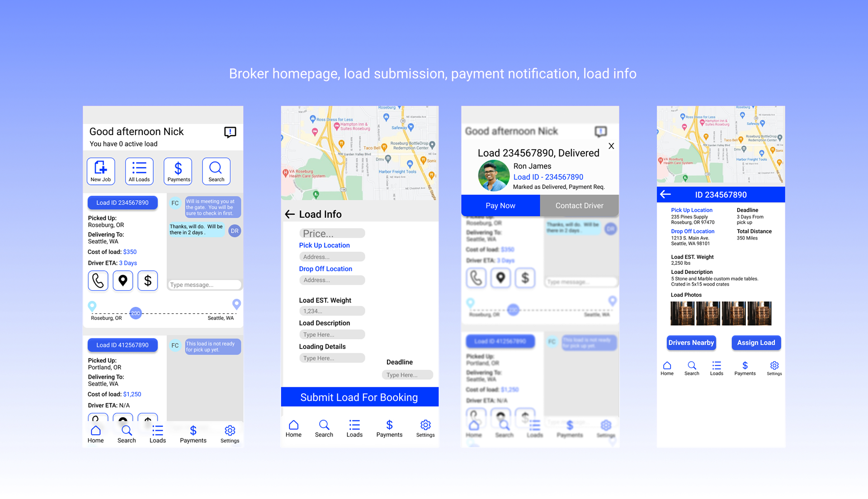
Task: Open Payments in first screen's bottom nav
Action: click(x=193, y=434)
